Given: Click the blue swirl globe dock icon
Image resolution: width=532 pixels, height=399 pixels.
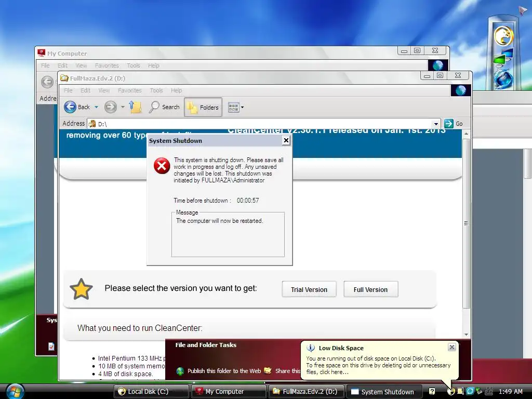Looking at the screenshot, I should (503, 79).
